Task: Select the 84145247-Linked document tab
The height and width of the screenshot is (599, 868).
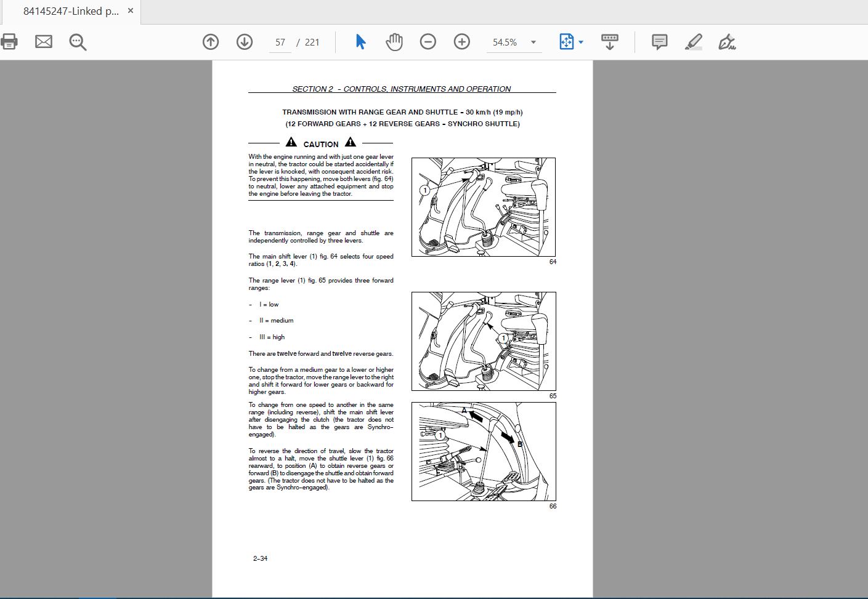Action: (x=70, y=12)
